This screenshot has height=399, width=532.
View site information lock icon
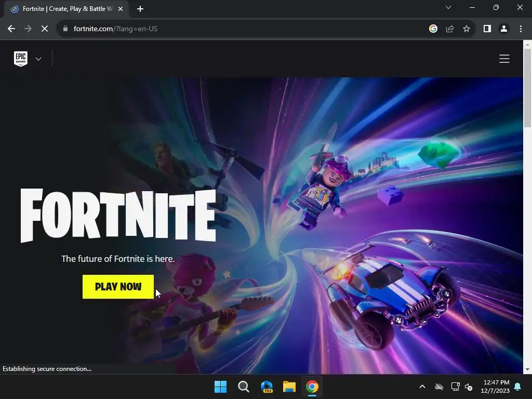[x=65, y=29]
